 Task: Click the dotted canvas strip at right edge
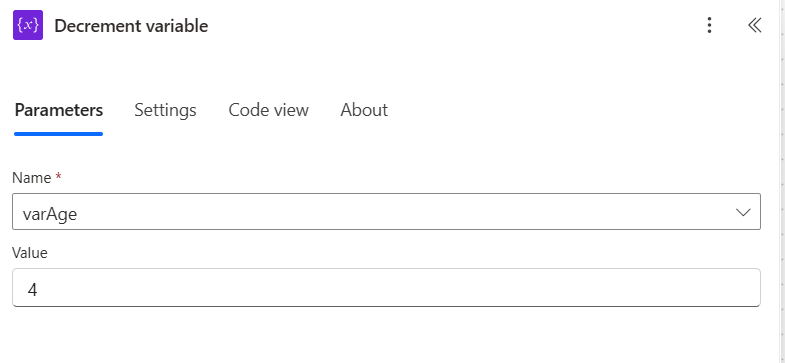click(782, 181)
